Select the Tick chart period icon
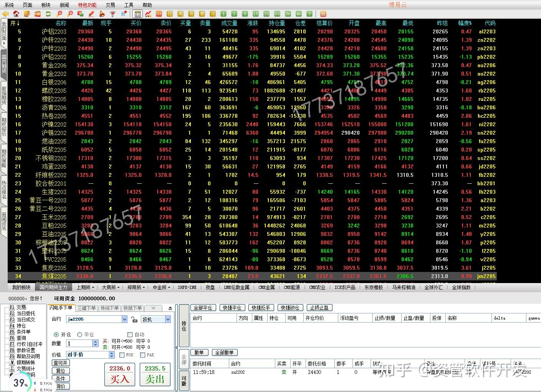The width and height of the screenshot is (541, 392). pyautogui.click(x=159, y=14)
